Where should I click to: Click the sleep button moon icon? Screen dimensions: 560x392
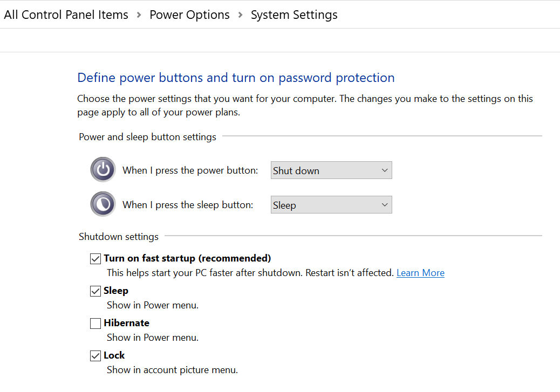[103, 204]
